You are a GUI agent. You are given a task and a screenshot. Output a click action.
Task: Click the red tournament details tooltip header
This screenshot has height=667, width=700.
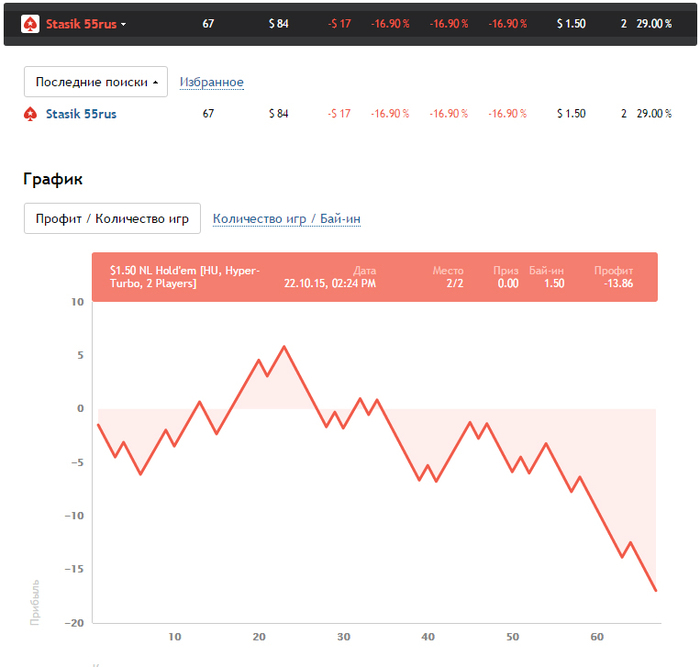(x=375, y=277)
